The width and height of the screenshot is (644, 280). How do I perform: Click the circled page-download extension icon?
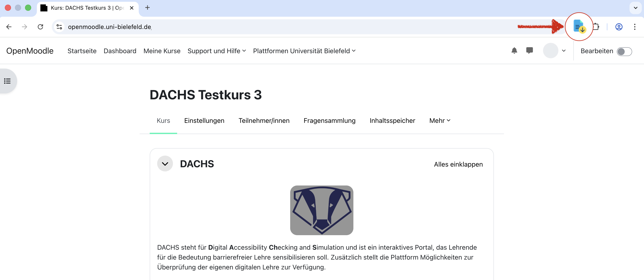(579, 27)
